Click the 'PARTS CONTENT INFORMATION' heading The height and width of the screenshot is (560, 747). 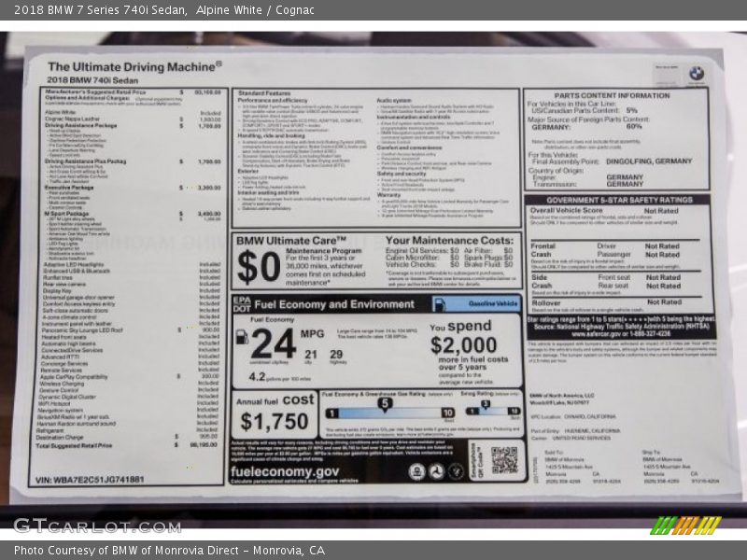tap(612, 95)
